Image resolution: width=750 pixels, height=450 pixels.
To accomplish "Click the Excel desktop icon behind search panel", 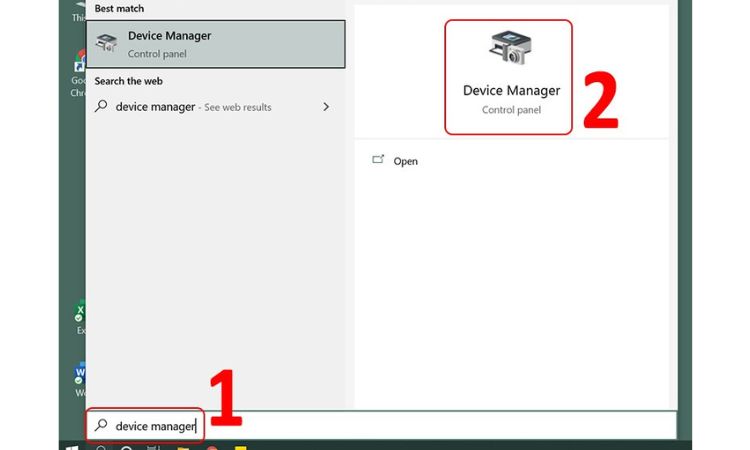I will (80, 313).
